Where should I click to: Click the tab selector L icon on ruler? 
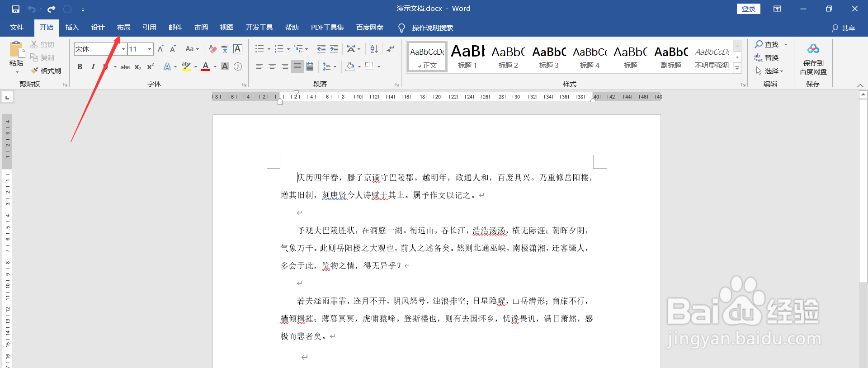pos(7,97)
